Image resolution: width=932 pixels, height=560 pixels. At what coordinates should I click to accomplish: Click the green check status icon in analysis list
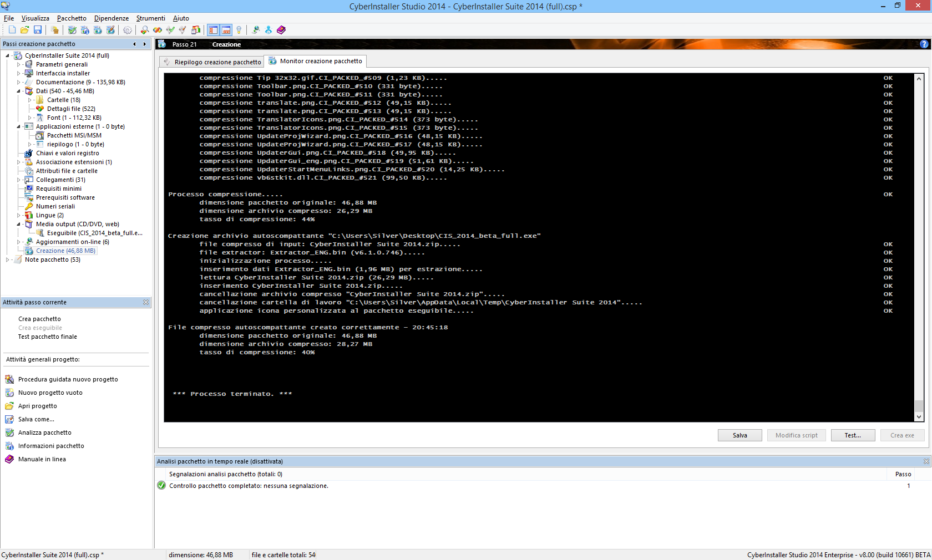point(161,486)
